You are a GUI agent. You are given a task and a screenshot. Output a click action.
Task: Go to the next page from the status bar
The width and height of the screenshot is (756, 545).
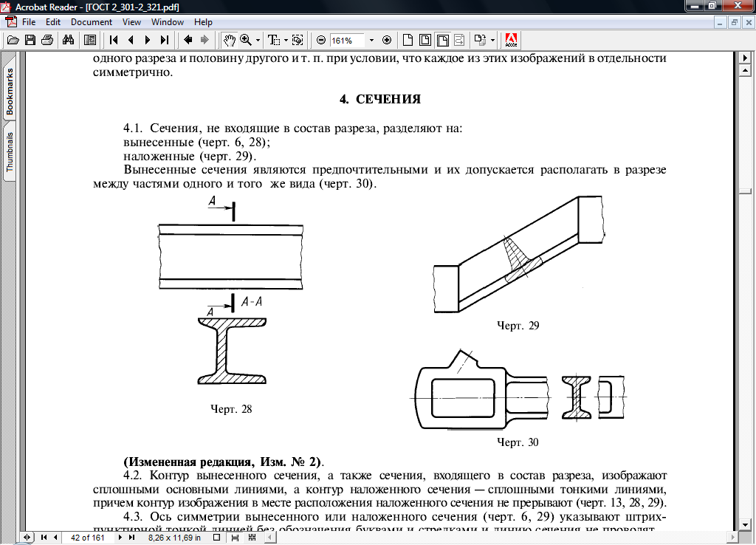(x=120, y=538)
